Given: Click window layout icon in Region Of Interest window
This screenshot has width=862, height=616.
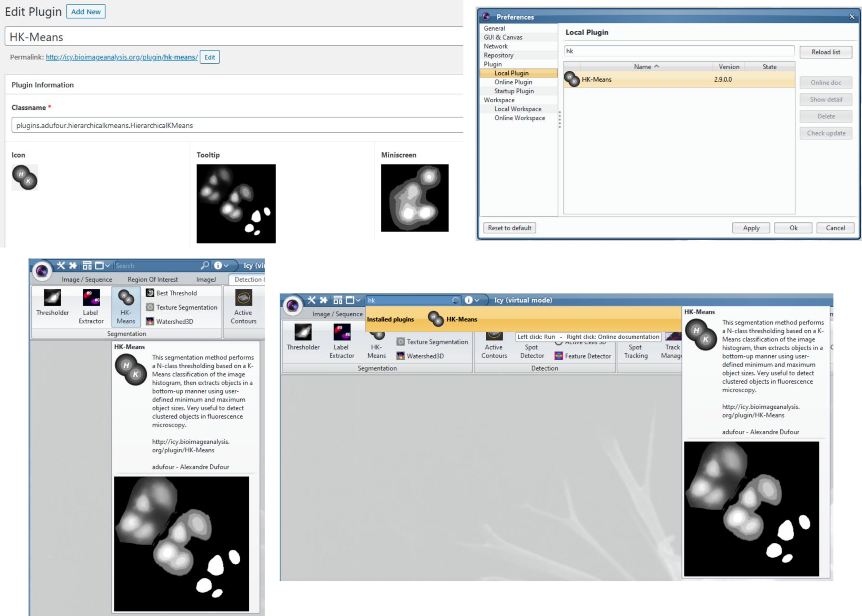Looking at the screenshot, I should point(87,266).
